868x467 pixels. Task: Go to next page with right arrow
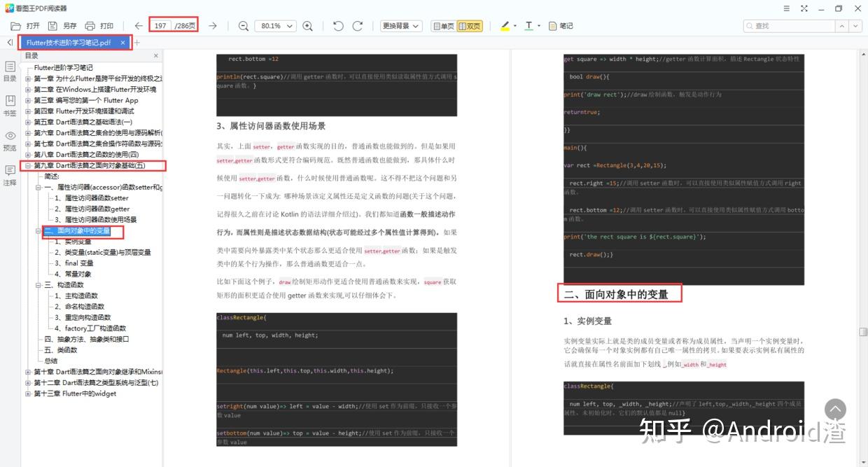(213, 26)
